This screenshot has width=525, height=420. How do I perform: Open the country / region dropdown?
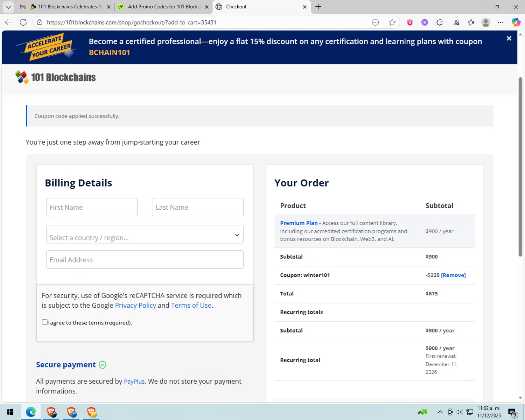145,234
